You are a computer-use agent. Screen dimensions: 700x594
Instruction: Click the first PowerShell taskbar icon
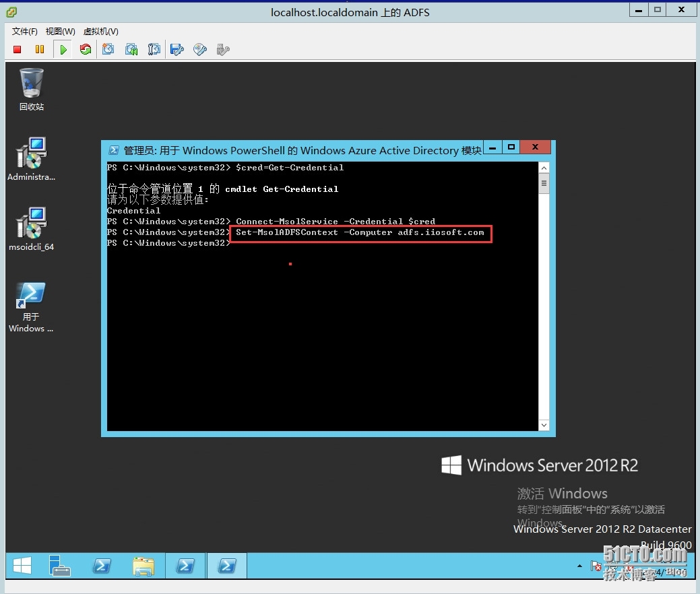coord(102,566)
